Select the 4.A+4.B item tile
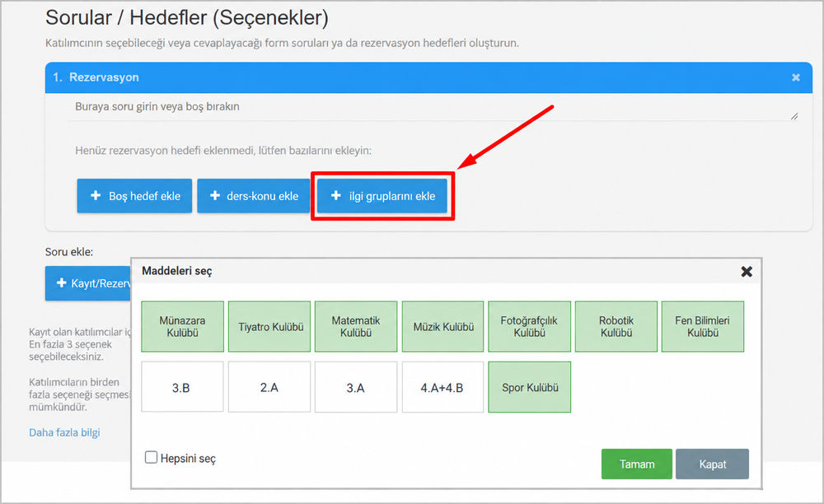The image size is (824, 504). tap(443, 387)
